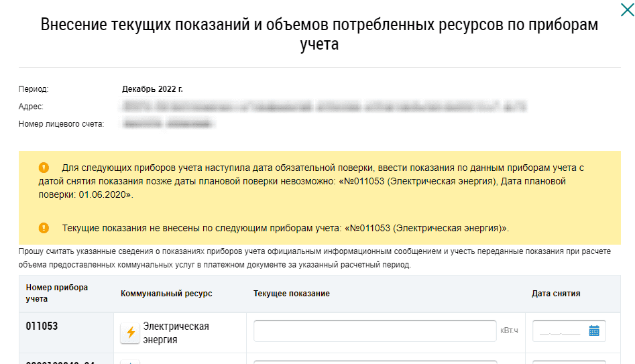Focus the current reading field for meter 011053
Screen dimensions: 635x364
tap(375, 330)
